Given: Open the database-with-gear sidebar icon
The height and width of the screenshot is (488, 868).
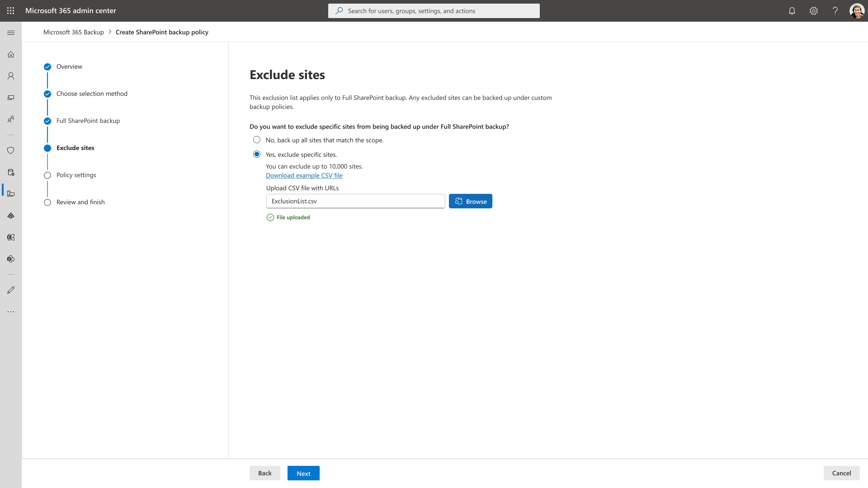Looking at the screenshot, I should point(11,172).
